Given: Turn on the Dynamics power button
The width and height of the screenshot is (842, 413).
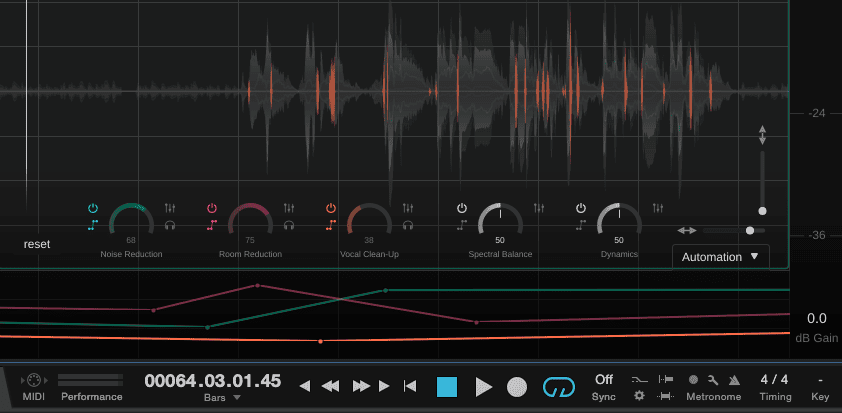Looking at the screenshot, I should [580, 208].
